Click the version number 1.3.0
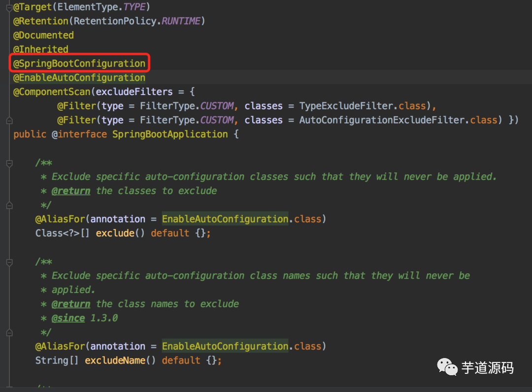 pos(104,318)
